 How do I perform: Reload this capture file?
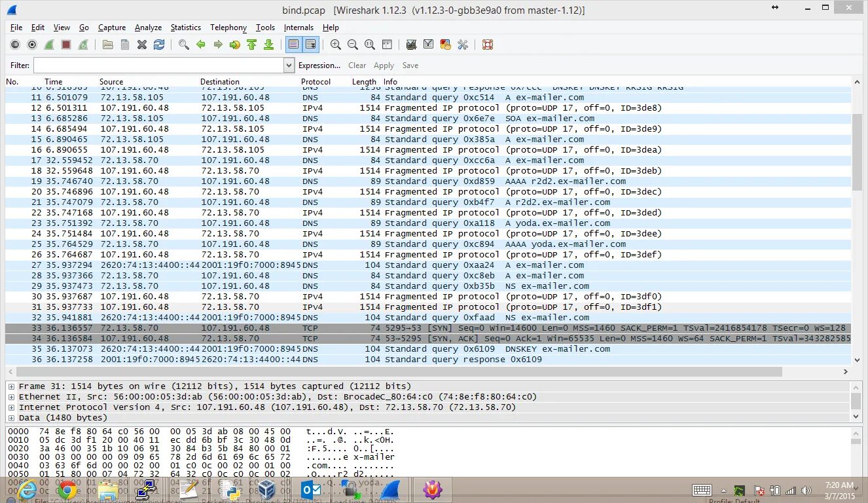(159, 45)
